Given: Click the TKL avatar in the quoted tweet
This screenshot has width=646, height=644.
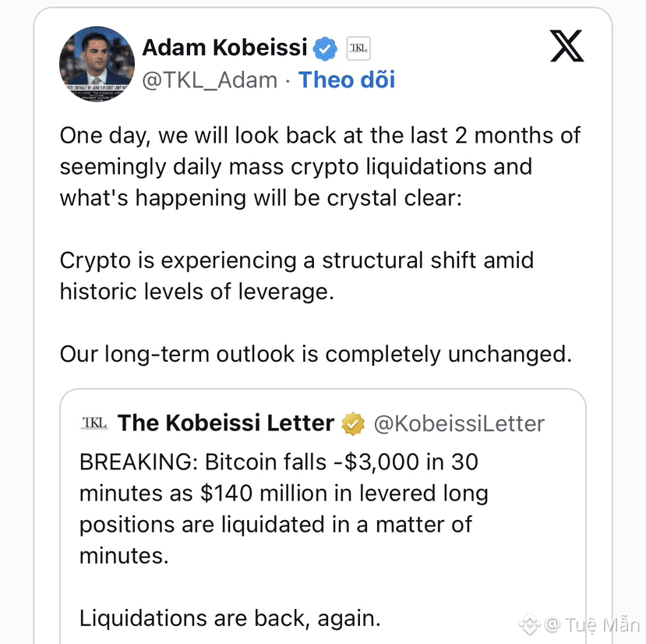Looking at the screenshot, I should click(x=94, y=423).
